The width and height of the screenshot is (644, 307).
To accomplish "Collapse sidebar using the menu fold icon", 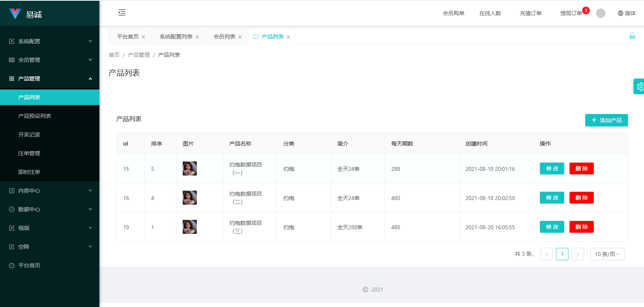I will [122, 13].
